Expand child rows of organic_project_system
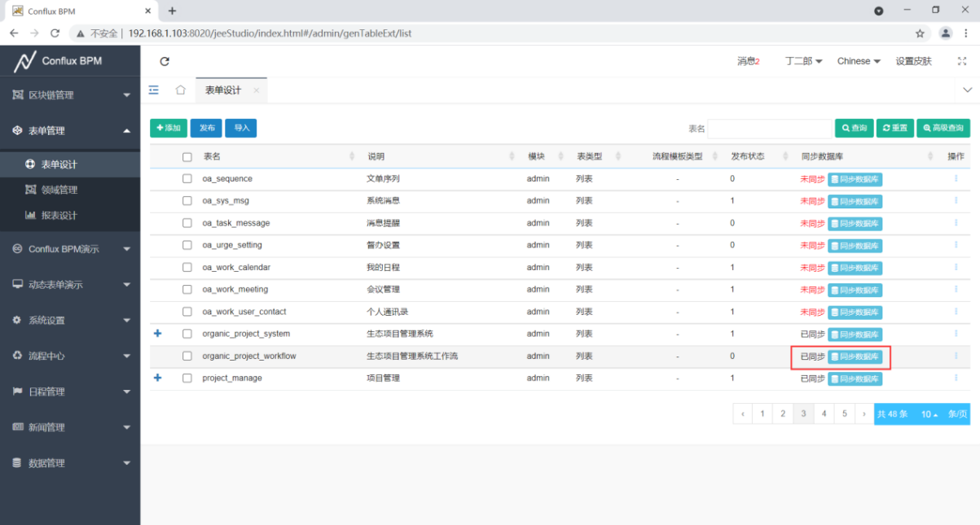 coord(158,333)
